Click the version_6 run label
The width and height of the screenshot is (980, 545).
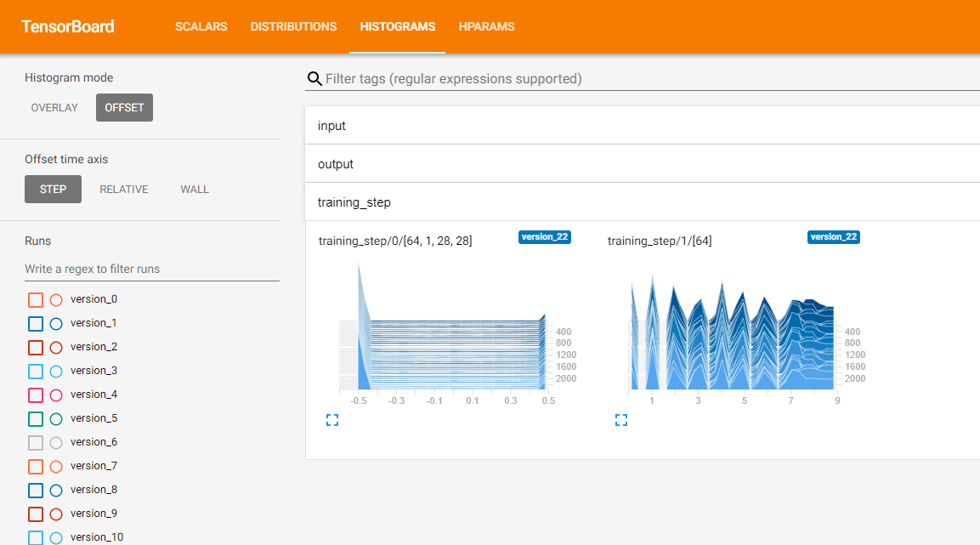93,442
